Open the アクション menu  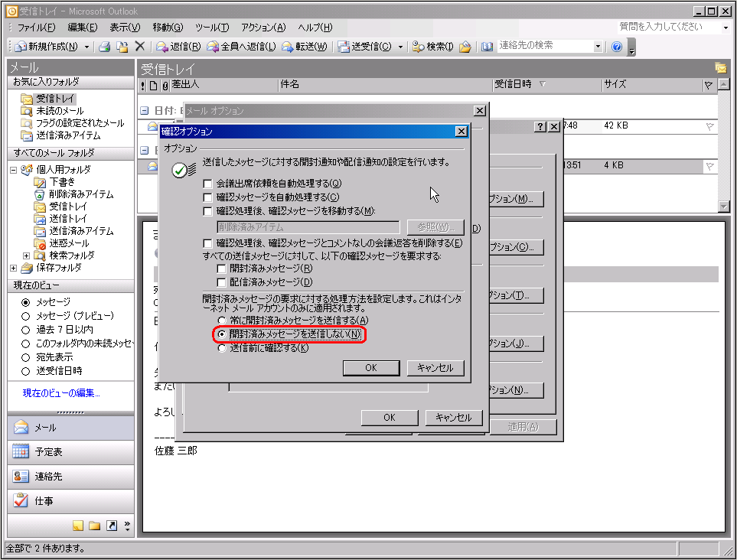click(263, 28)
